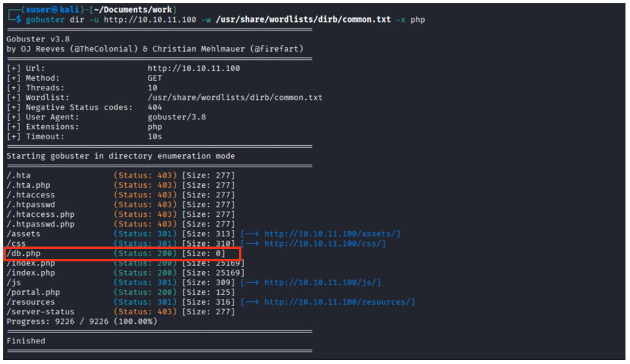Click the xuser㉿kali prompt username
Screen dimensions: 630x364
tap(52, 9)
